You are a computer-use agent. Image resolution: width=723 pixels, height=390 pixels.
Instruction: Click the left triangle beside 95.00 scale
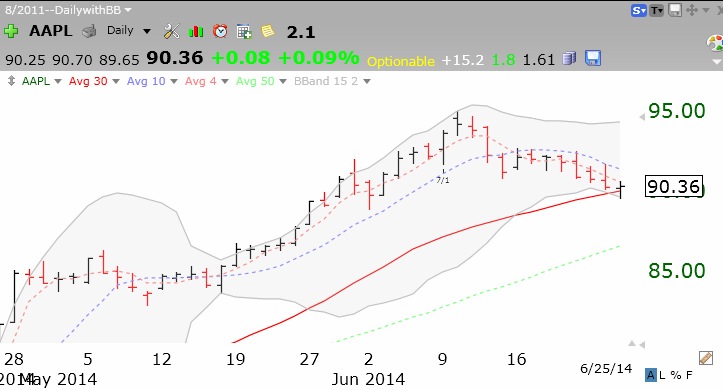[642, 117]
